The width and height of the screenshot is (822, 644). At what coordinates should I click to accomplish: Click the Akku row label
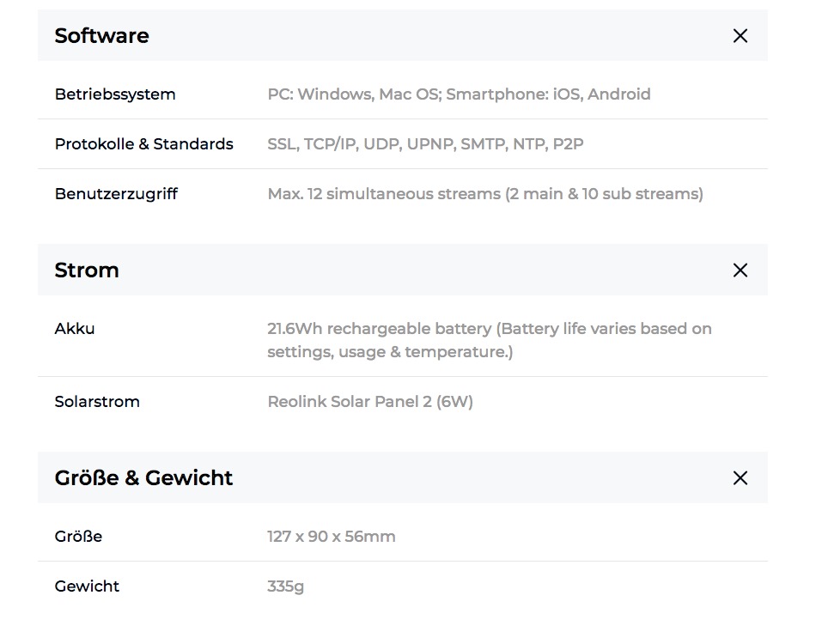pos(75,329)
